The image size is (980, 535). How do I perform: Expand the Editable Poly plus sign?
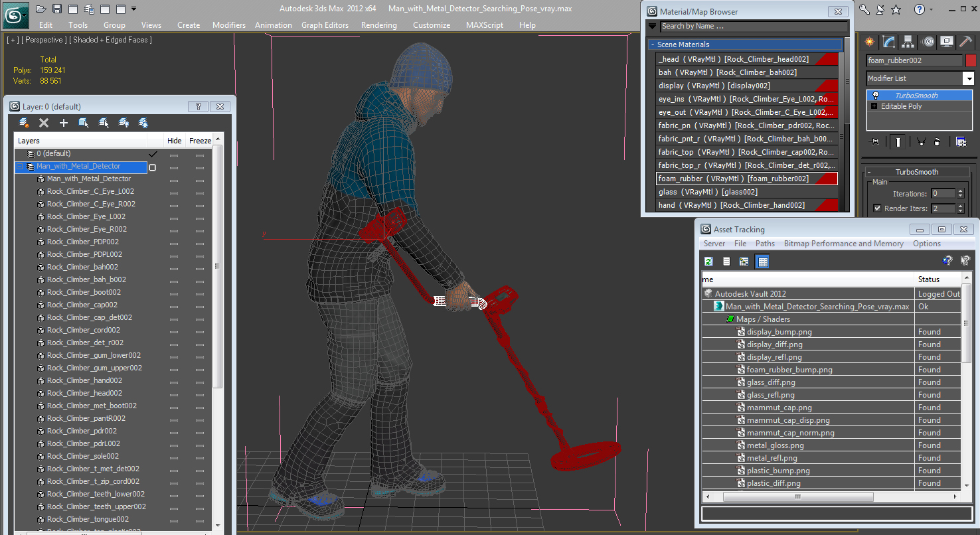click(x=874, y=106)
